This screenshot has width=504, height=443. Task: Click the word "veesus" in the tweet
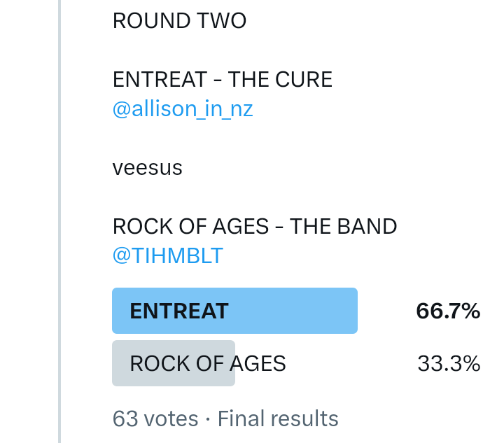coord(147,168)
